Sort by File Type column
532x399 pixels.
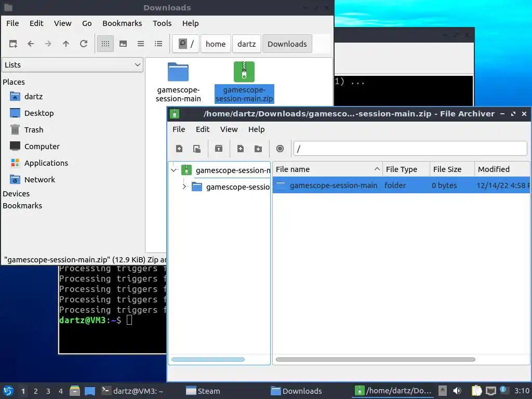pos(406,169)
